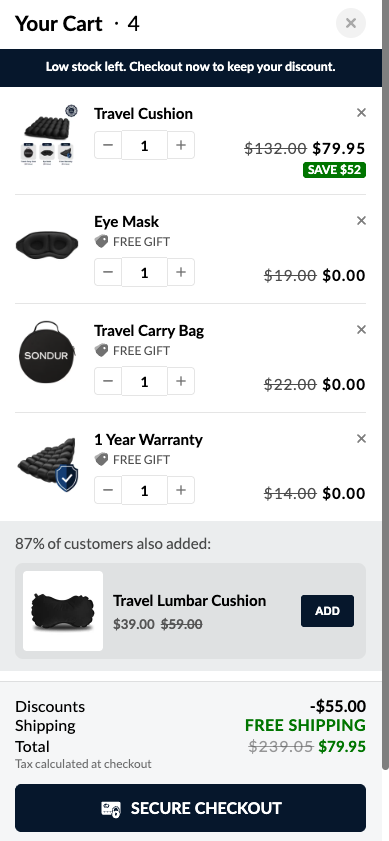This screenshot has width=389, height=841.
Task: Decrease 1 Year Warranty quantity
Action: pyautogui.click(x=108, y=490)
